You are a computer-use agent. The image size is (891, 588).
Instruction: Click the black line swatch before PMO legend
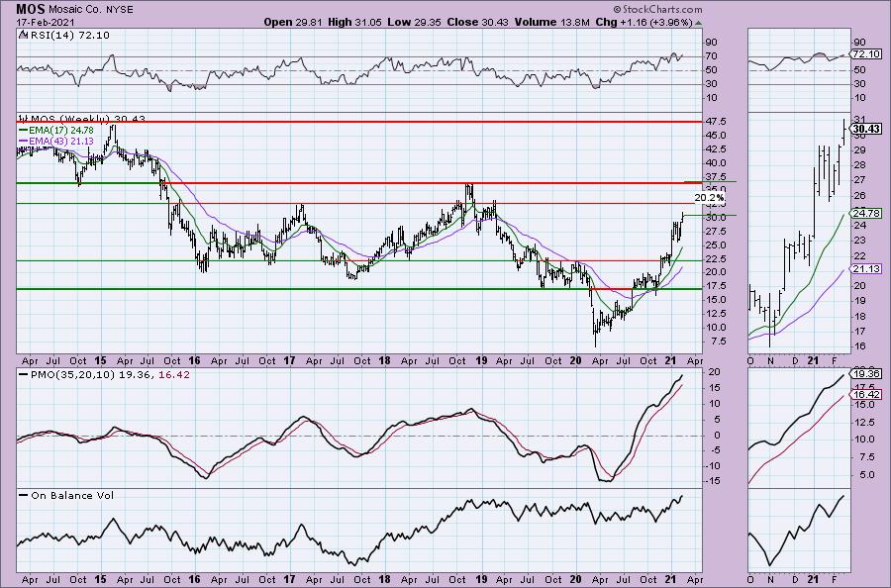pyautogui.click(x=24, y=375)
